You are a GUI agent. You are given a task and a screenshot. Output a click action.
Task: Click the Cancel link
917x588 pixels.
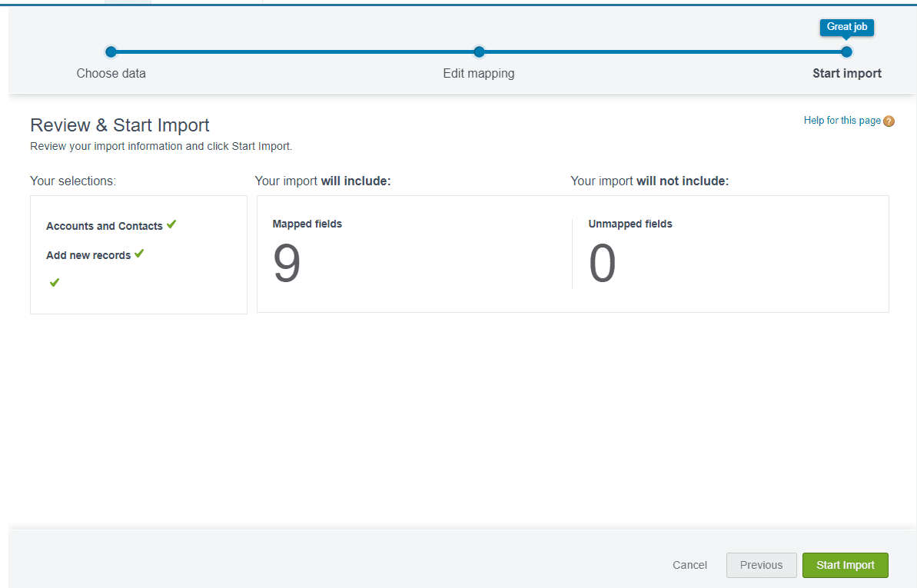689,565
